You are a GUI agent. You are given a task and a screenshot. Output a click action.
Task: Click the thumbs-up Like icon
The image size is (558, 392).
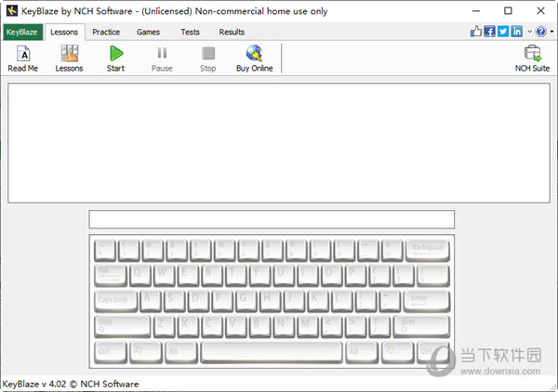(x=476, y=32)
